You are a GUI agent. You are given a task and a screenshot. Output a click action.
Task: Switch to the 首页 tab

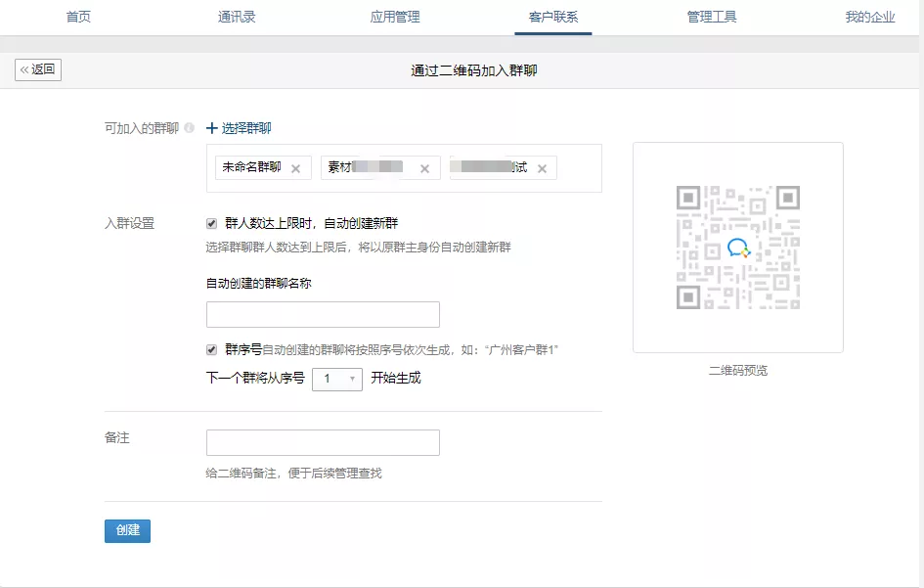click(77, 17)
